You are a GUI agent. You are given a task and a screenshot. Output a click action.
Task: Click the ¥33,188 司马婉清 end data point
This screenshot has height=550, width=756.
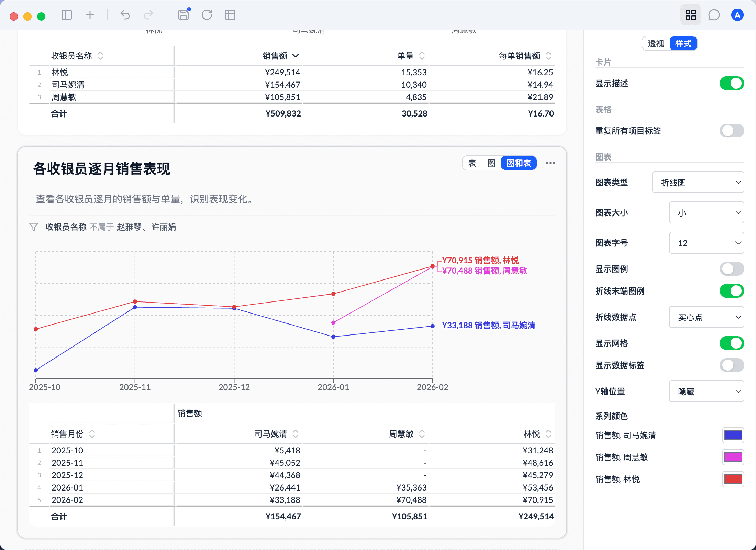pyautogui.click(x=432, y=326)
